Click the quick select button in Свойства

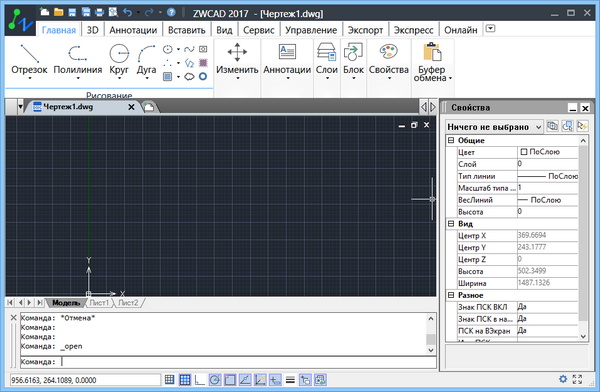(x=582, y=126)
